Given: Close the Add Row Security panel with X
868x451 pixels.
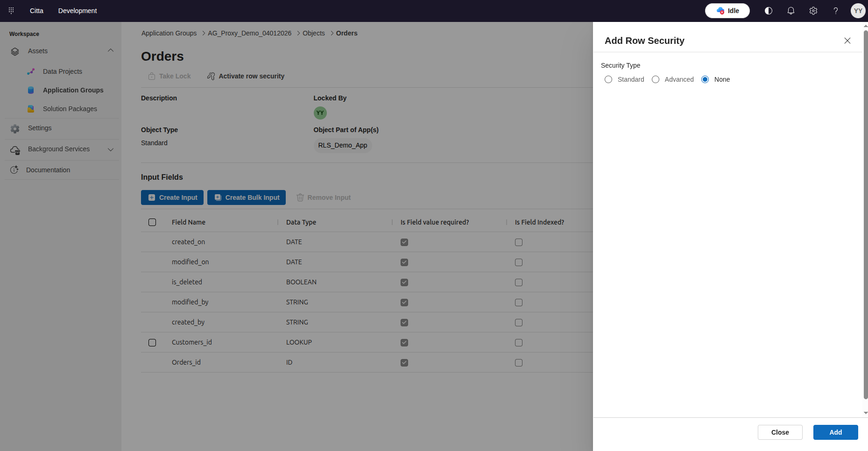Looking at the screenshot, I should click(x=847, y=41).
